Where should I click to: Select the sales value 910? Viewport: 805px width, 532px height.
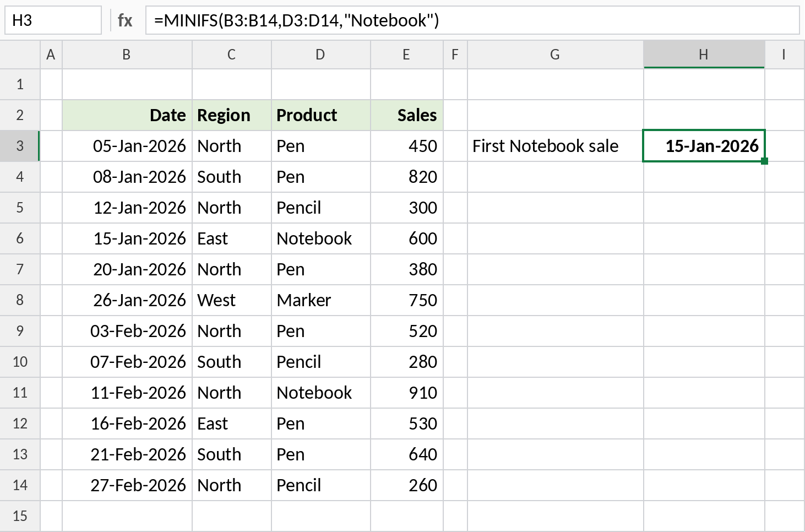click(x=407, y=393)
